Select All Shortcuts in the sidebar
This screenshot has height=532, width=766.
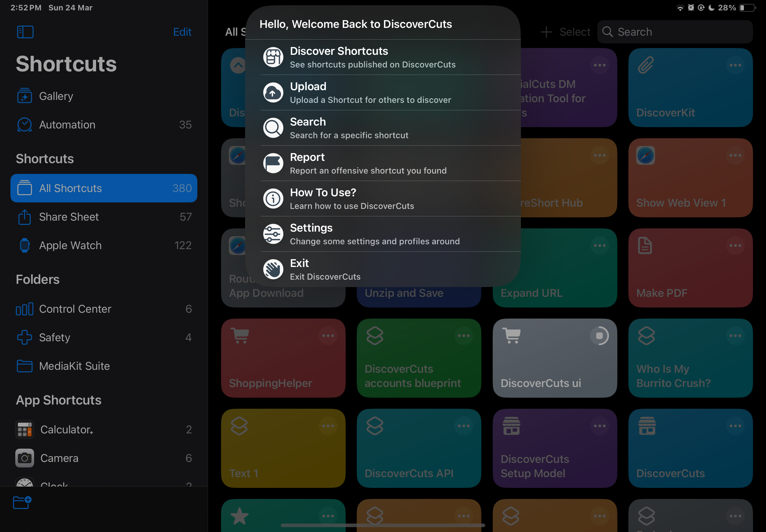click(x=104, y=188)
